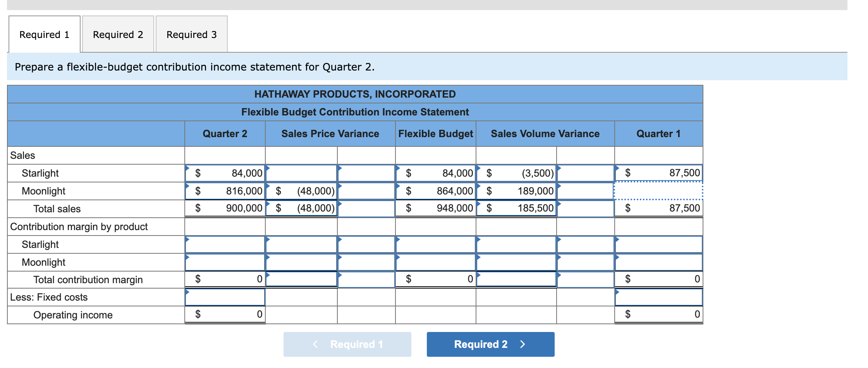Click the Flexible Budget Contribution Income Statement subtitle
Viewport: 868px width, 368px height.
point(355,112)
